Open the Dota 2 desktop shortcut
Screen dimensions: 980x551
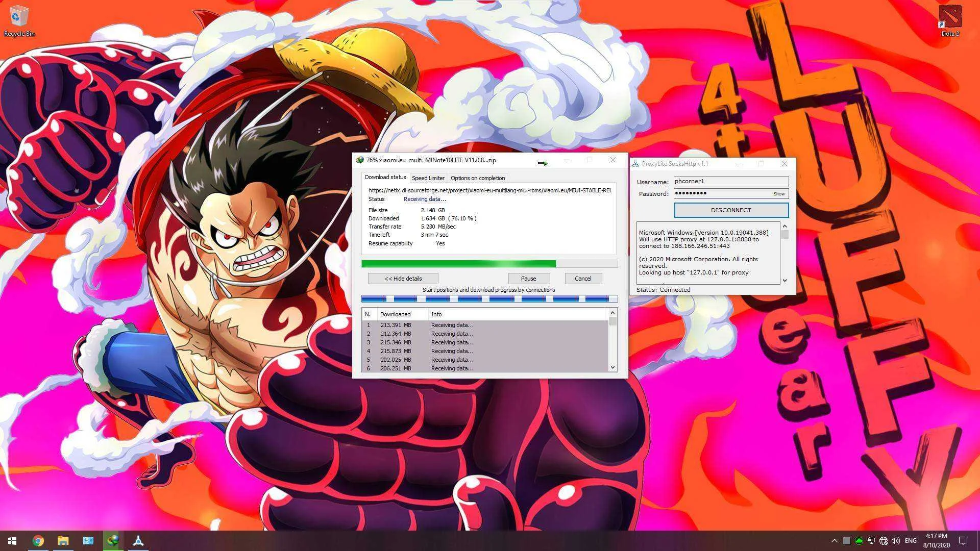click(949, 21)
